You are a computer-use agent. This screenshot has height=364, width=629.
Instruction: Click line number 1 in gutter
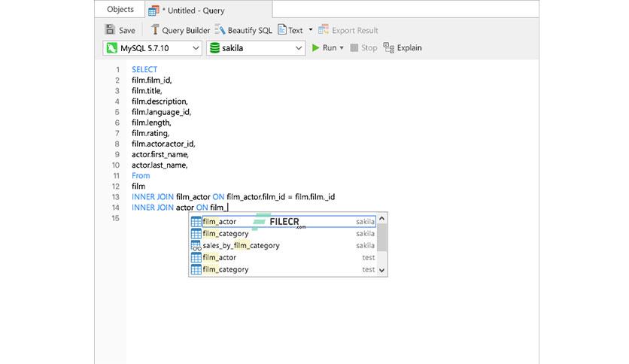pyautogui.click(x=117, y=69)
